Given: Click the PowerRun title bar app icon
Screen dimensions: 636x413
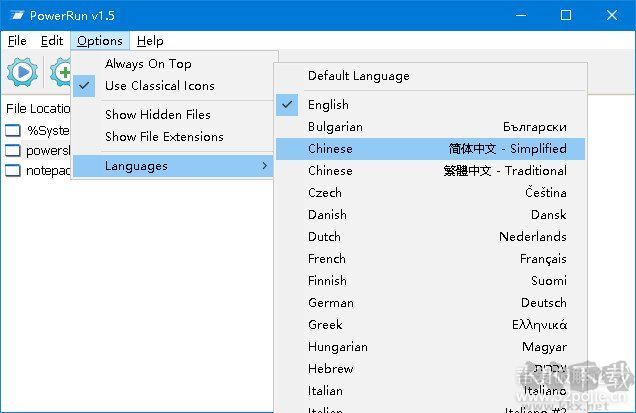Looking at the screenshot, I should [x=17, y=15].
